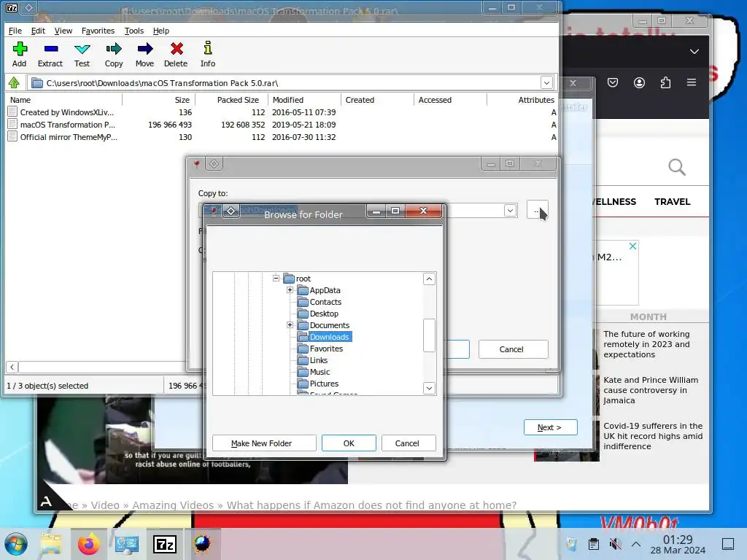The height and width of the screenshot is (560, 747).
Task: Open the Edit menu
Action: pos(38,31)
